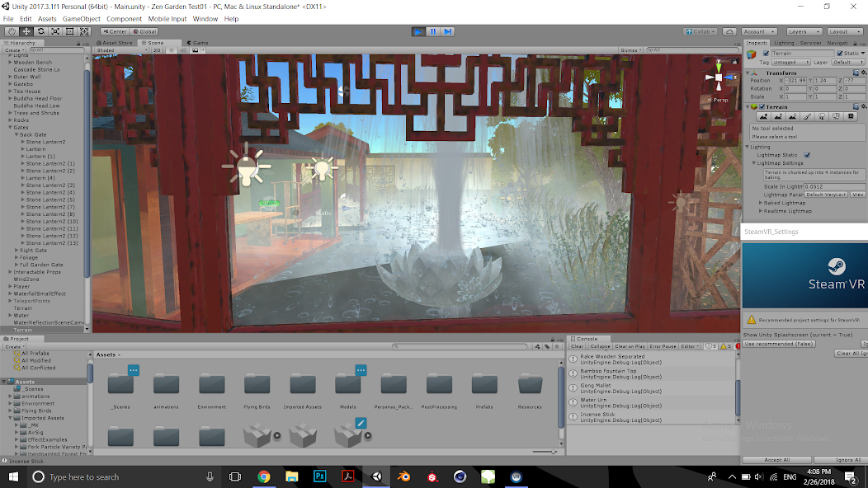Select the Raise/Lower Terrain brush tool

point(765,116)
